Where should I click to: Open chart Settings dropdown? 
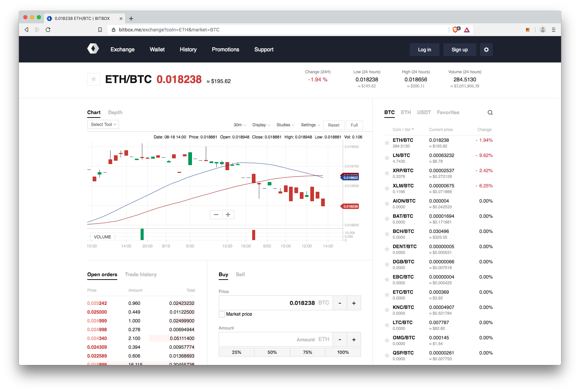pos(310,125)
